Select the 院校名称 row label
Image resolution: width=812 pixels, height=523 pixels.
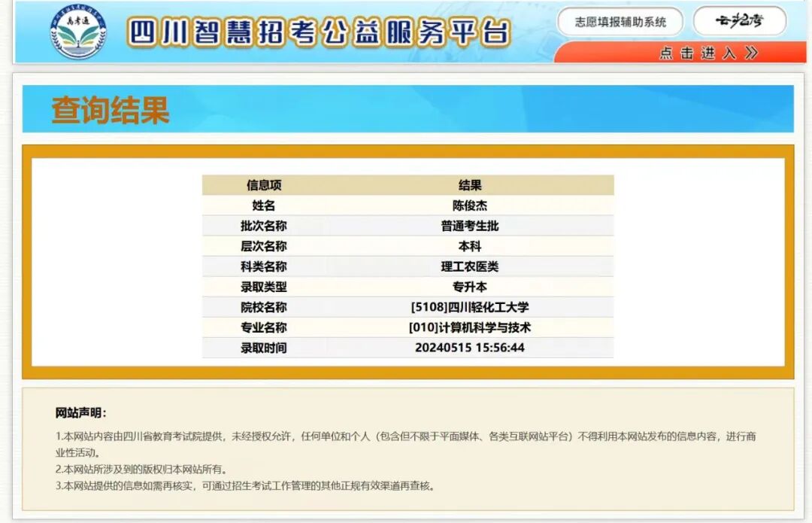coord(264,307)
